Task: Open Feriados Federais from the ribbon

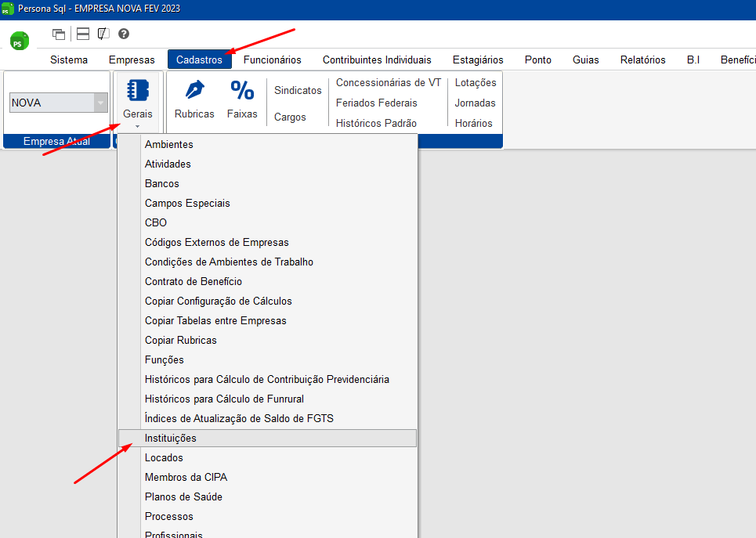Action: click(x=376, y=103)
